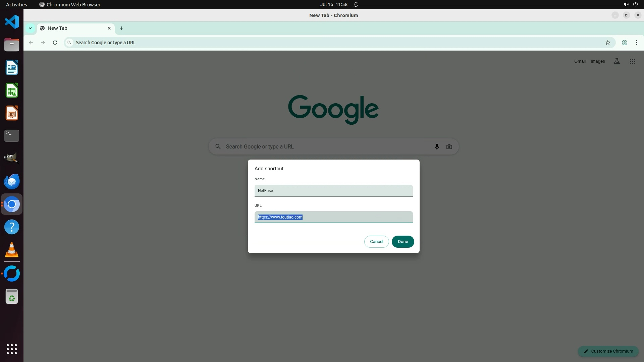Click the shortcut Name field
Viewport: 644px width, 362px height.
(333, 191)
